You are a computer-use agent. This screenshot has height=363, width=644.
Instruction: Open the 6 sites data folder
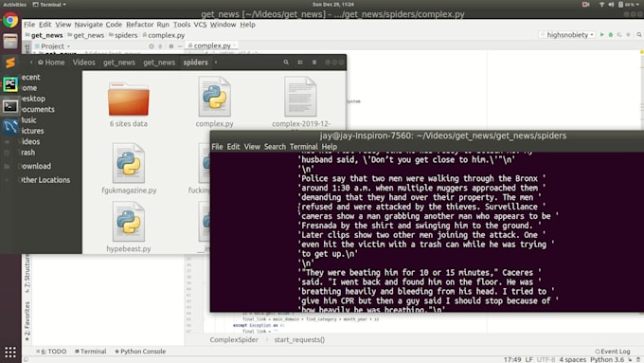point(129,100)
